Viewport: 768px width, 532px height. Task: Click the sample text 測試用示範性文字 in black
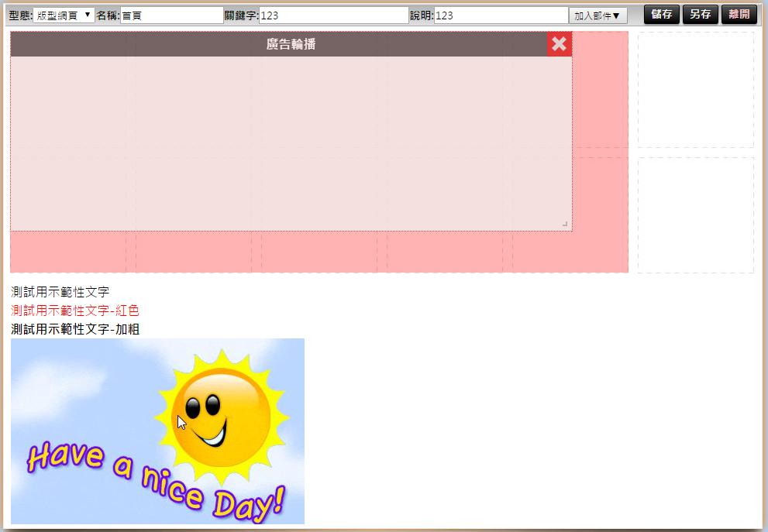pyautogui.click(x=60, y=292)
